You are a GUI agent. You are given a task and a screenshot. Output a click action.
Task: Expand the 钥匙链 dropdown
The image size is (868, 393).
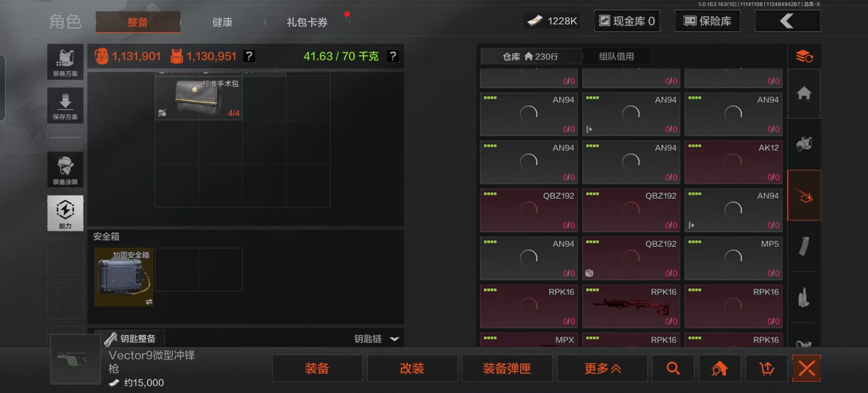(x=376, y=339)
